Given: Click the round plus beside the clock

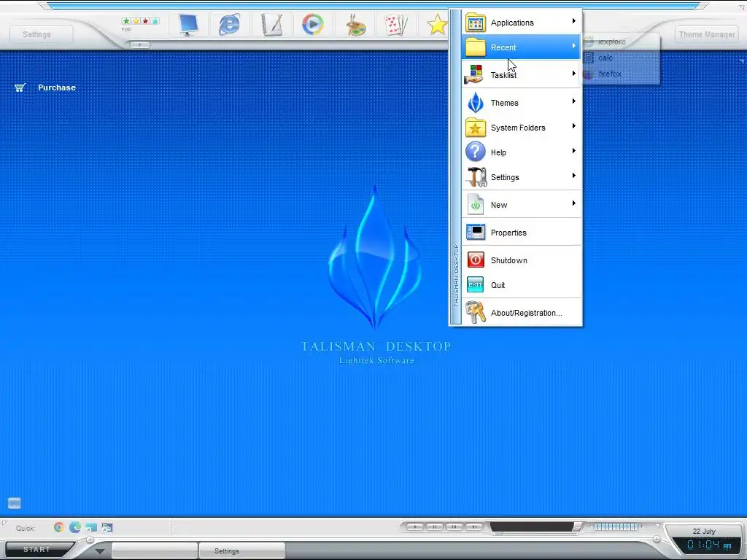Looking at the screenshot, I should tap(657, 539).
